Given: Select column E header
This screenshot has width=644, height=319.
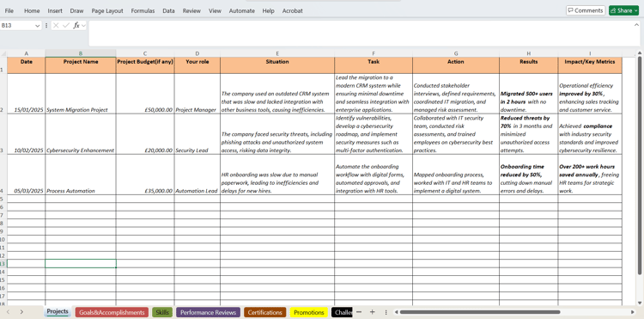Looking at the screenshot, I should [x=277, y=53].
